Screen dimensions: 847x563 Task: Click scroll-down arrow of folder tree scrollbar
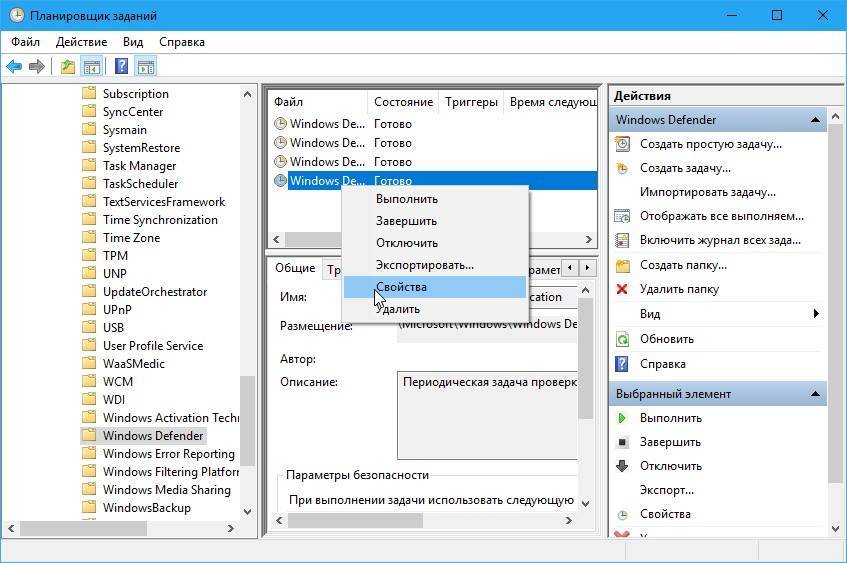(247, 511)
